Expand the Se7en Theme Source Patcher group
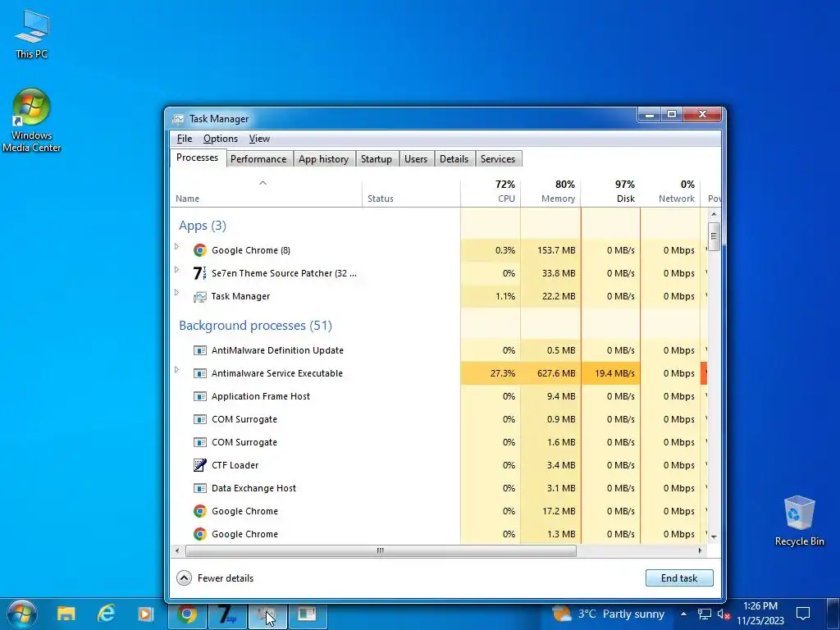Image resolution: width=840 pixels, height=630 pixels. pos(177,269)
